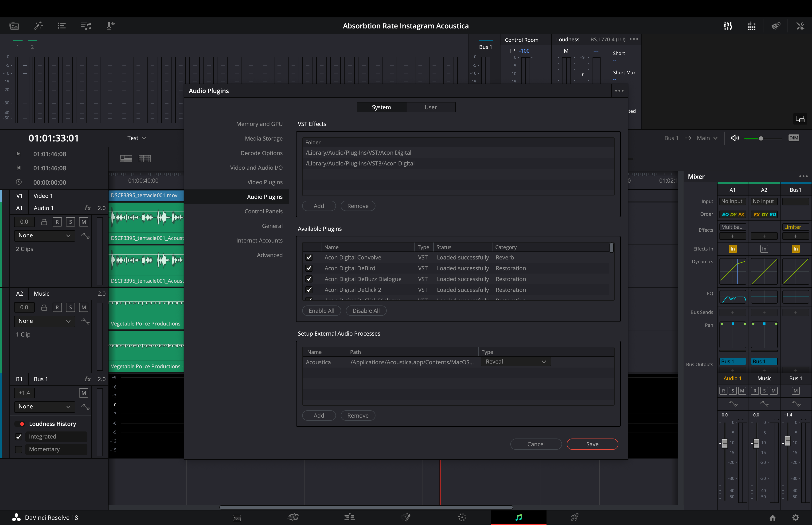
Task: Lock the Audio 1 track
Action: pos(44,222)
